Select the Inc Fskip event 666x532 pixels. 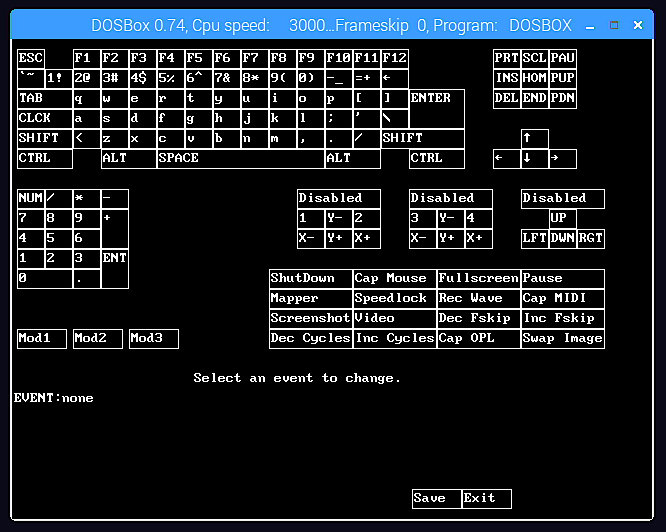[x=563, y=319]
